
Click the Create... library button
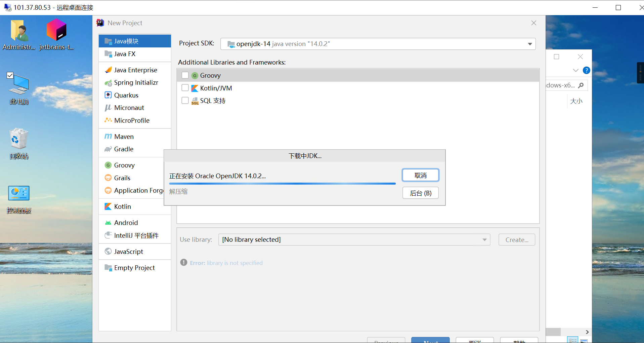pos(517,240)
